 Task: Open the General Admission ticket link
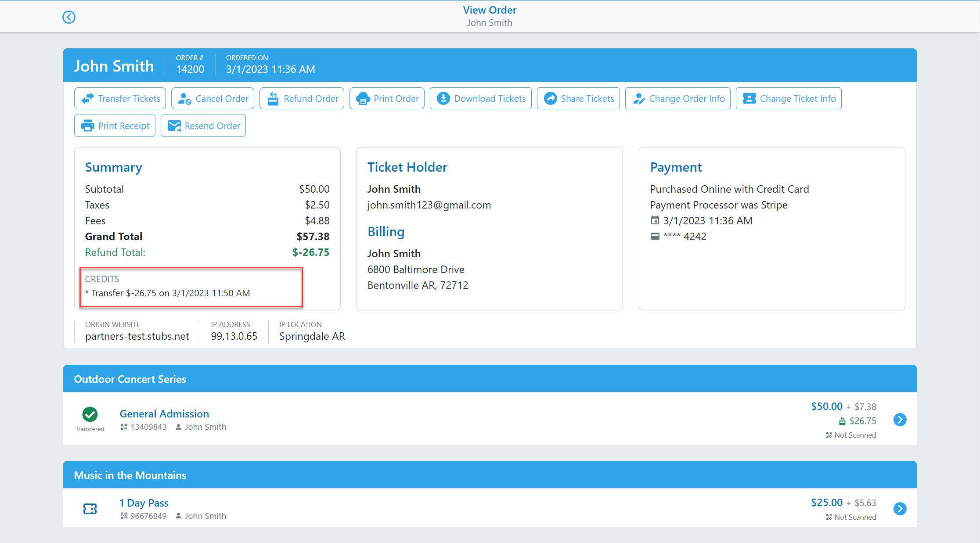[164, 414]
